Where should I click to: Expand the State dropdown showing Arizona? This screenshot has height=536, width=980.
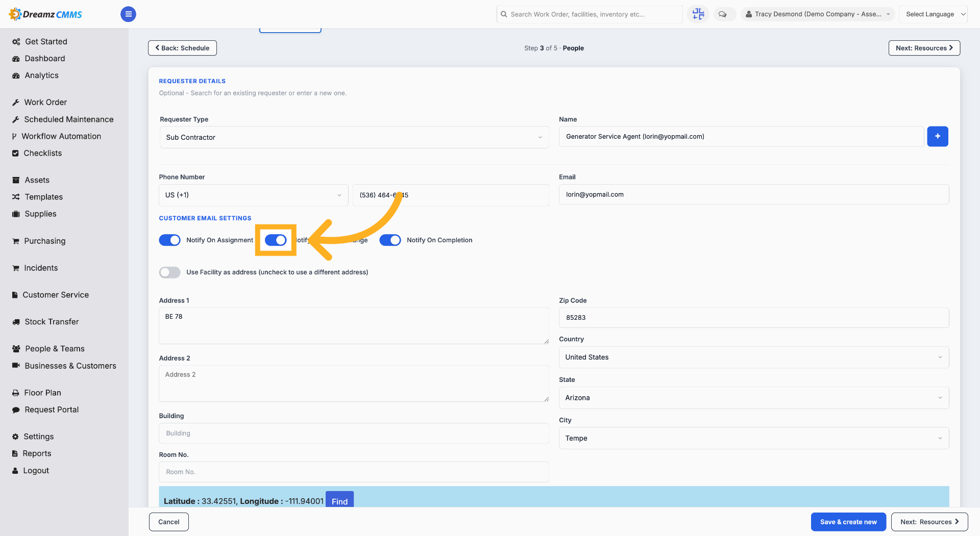(753, 398)
